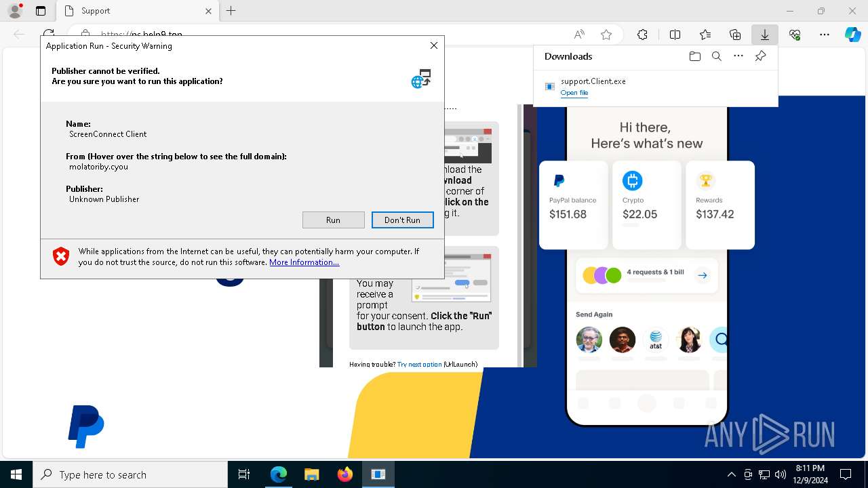Select the at&t contact under Send Again
Screen dimensions: 868x488
(656, 340)
